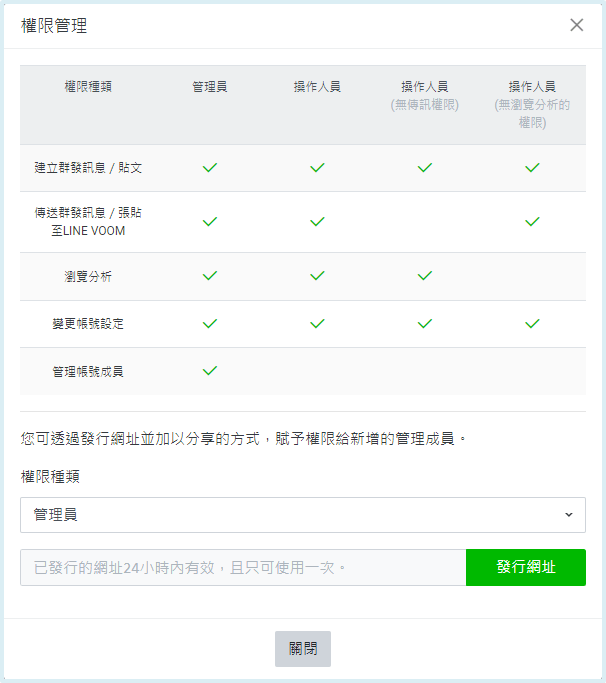This screenshot has height=683, width=606.
Task: Click checkmark for 管理員 in 管理帳號成員 row
Action: [x=210, y=371]
